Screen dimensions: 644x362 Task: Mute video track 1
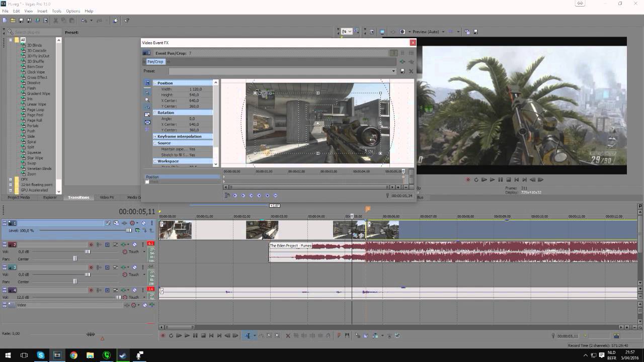tap(143, 223)
